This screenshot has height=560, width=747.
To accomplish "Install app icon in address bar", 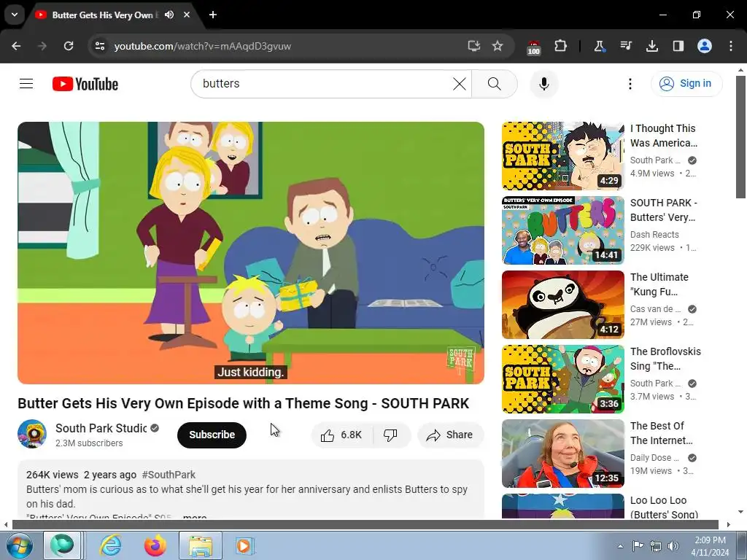I will pyautogui.click(x=473, y=46).
